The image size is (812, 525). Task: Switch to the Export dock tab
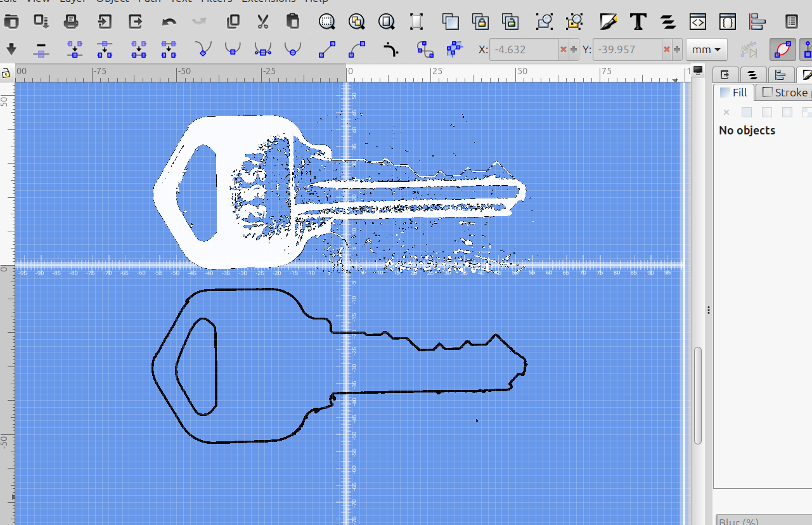coord(726,75)
